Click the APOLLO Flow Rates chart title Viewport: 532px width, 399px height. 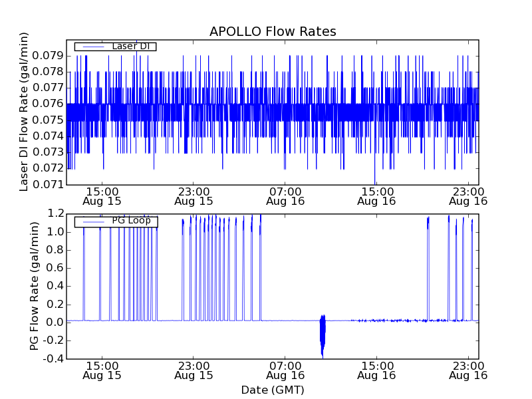coord(273,32)
